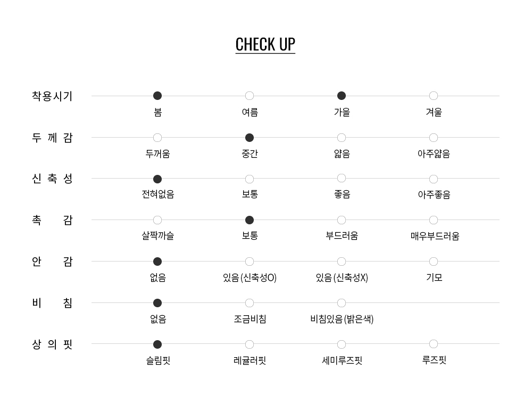Image resolution: width=532 pixels, height=413 pixels.
Task: Choose the 중간 thickness dot
Action: coord(250,138)
